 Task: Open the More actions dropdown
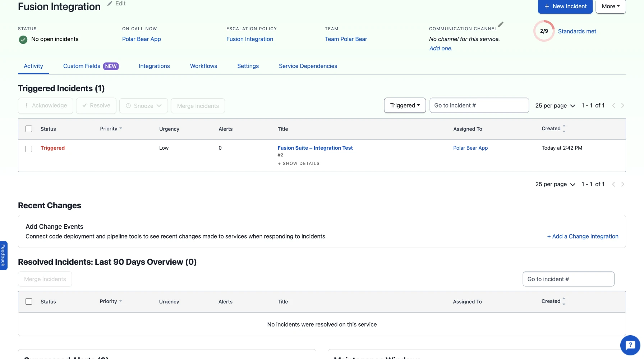pos(611,6)
